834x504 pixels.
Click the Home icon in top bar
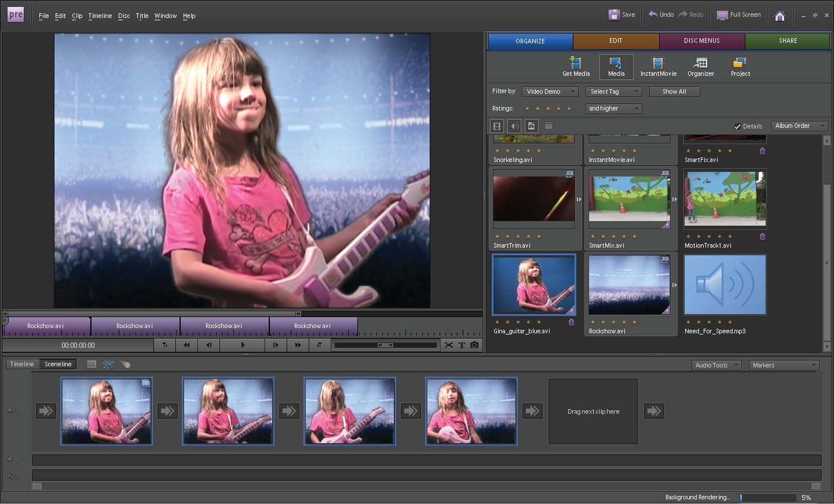tap(780, 16)
